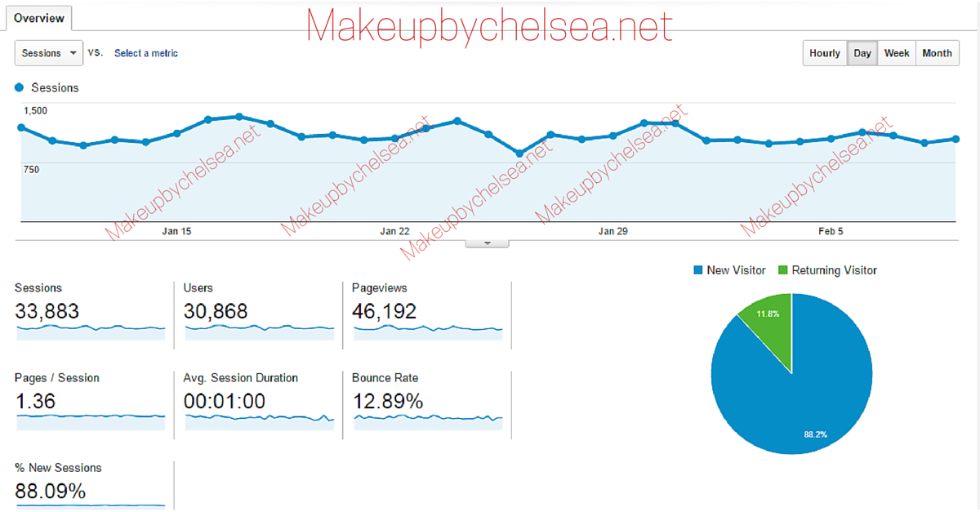
Task: Click the Sessions 33,883 value
Action: pos(47,311)
